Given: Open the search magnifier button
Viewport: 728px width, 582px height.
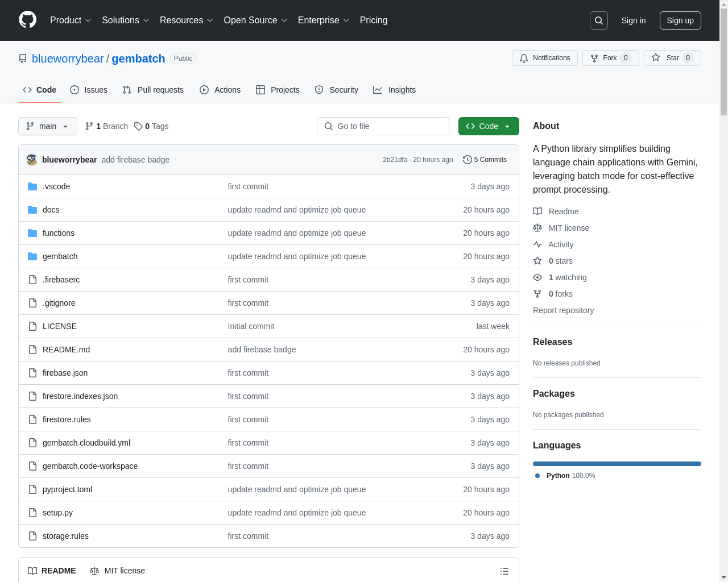Looking at the screenshot, I should pos(599,20).
